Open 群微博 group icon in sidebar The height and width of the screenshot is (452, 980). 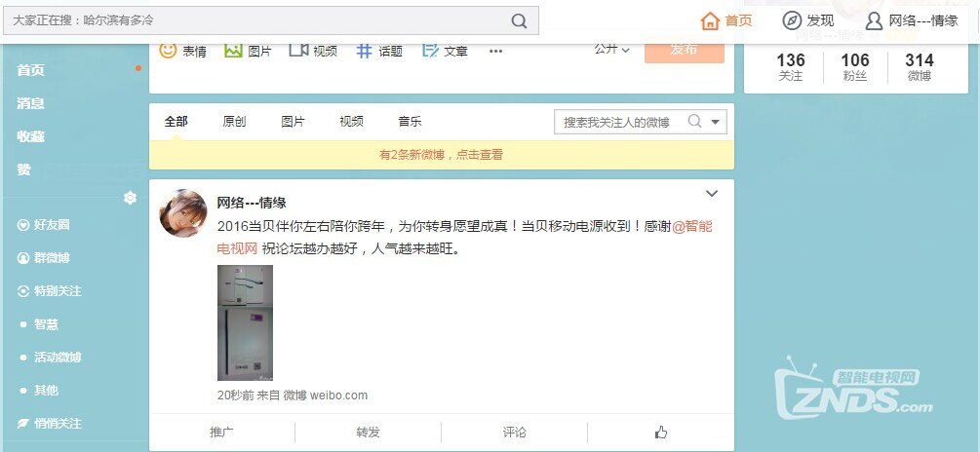coord(23,258)
